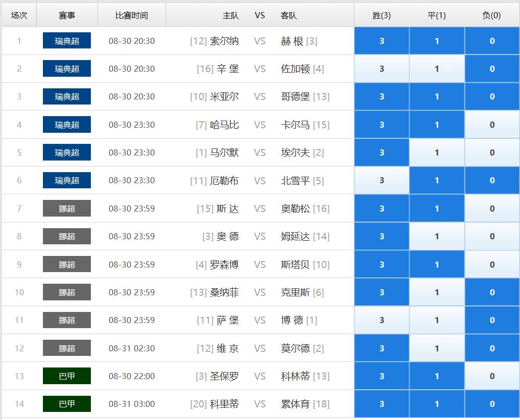Toggle draw (1) for 科里蒂 vs 累体育
Viewport: 520px width, 420px height.
tap(437, 404)
